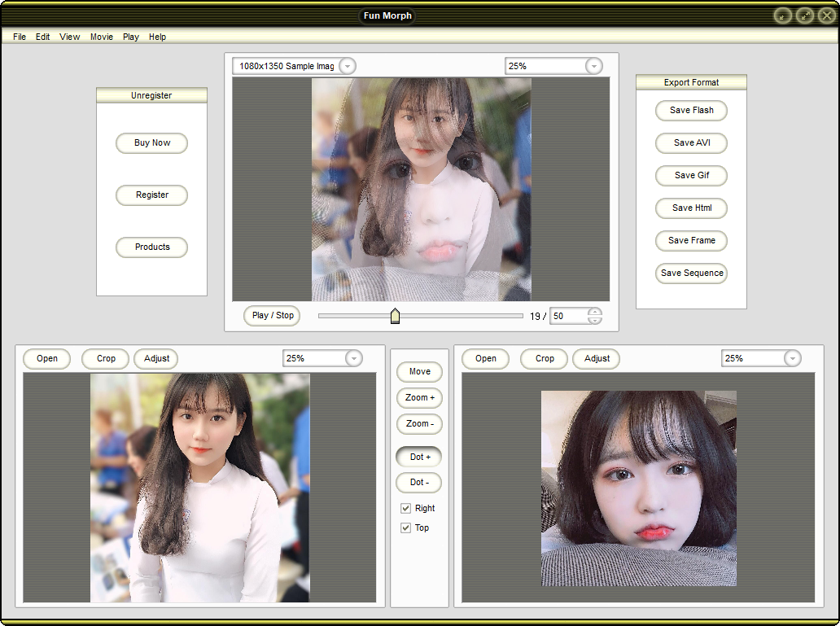840x626 pixels.
Task: Uncheck the Right checkbox
Action: point(405,509)
